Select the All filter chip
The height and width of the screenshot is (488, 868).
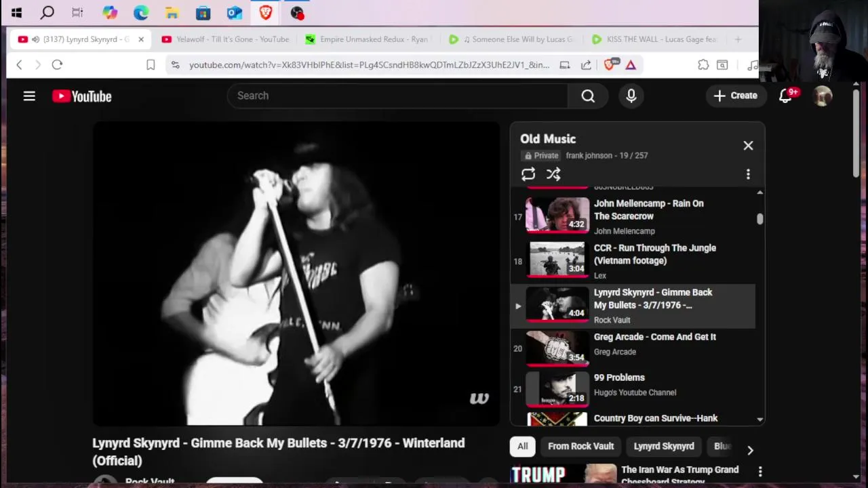tap(522, 446)
